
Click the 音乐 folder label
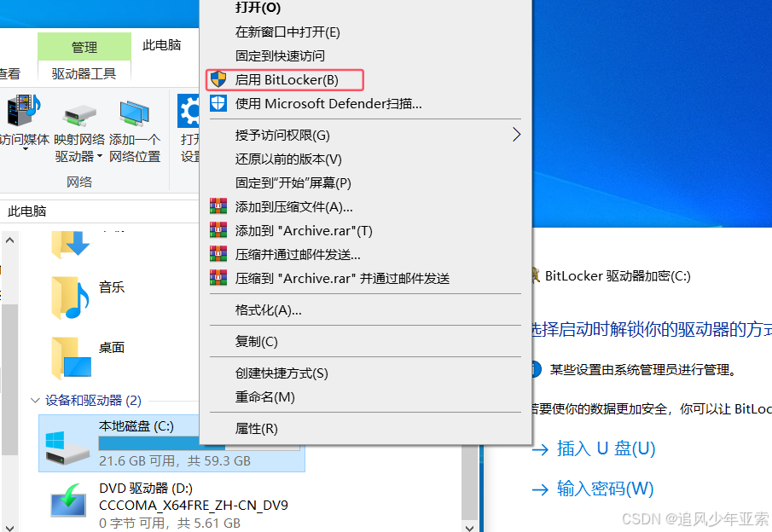pos(112,287)
